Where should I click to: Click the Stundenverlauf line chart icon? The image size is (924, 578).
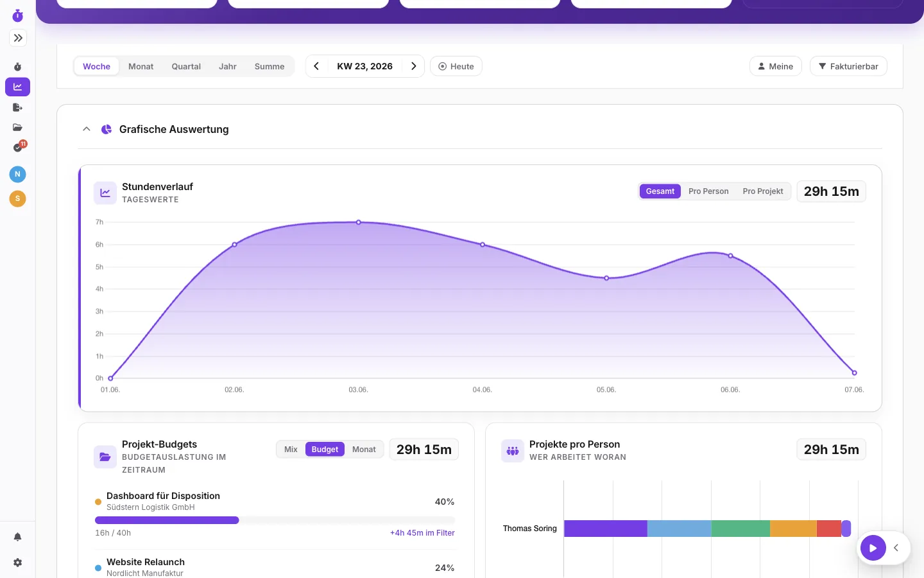coord(105,193)
